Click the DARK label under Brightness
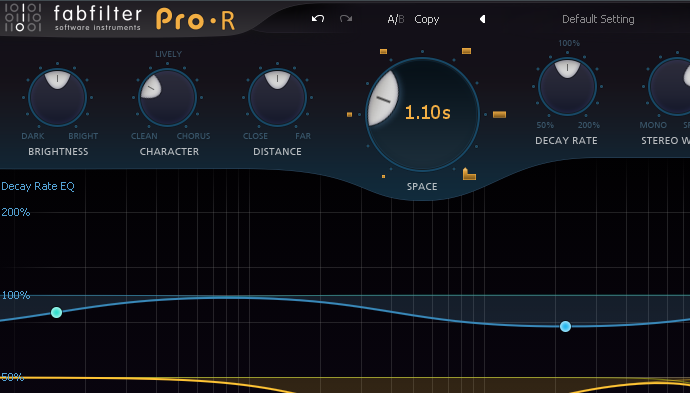690x393 pixels. click(33, 136)
